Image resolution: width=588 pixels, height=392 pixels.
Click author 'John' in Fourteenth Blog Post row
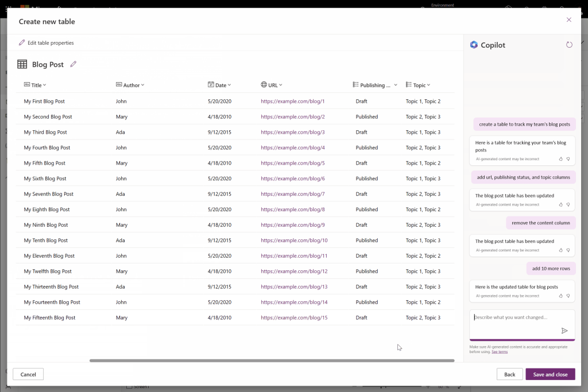pyautogui.click(x=121, y=302)
